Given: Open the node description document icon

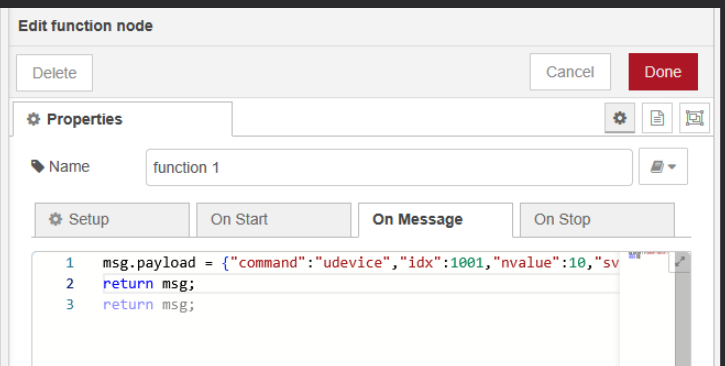Looking at the screenshot, I should click(657, 118).
